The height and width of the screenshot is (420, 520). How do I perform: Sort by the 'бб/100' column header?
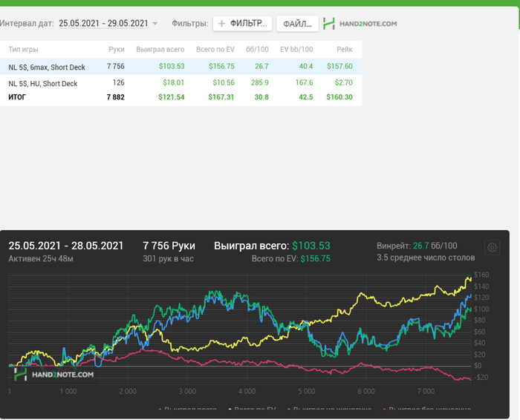257,49
